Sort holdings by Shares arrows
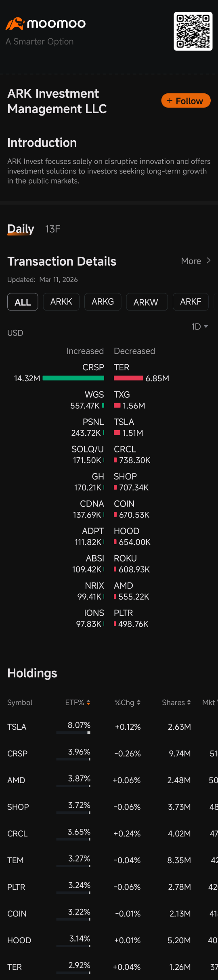Viewport: 218px width, 980px height. pos(189,702)
